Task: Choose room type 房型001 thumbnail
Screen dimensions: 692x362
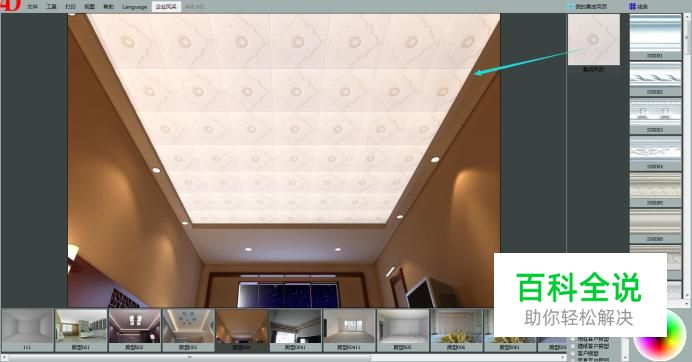Action: [x=81, y=330]
